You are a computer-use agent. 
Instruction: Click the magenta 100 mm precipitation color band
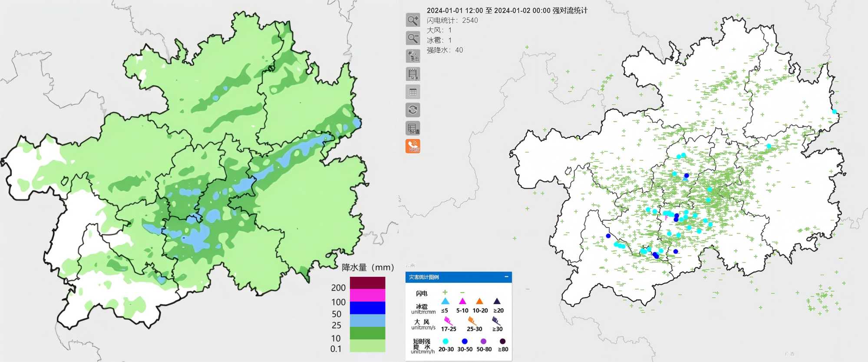pos(367,296)
